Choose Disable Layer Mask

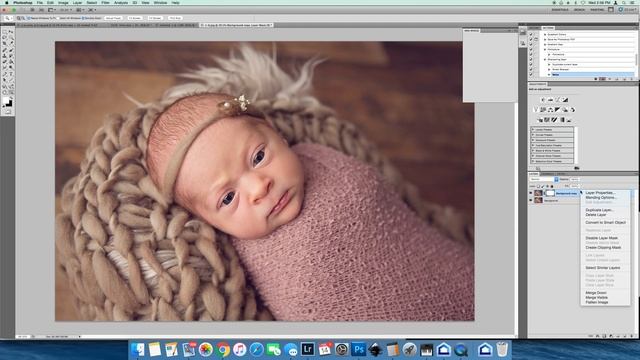click(601, 238)
